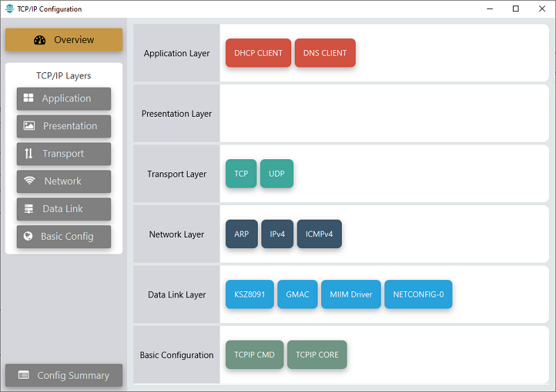Select the UDP transport module
The width and height of the screenshot is (556, 392).
click(x=277, y=174)
